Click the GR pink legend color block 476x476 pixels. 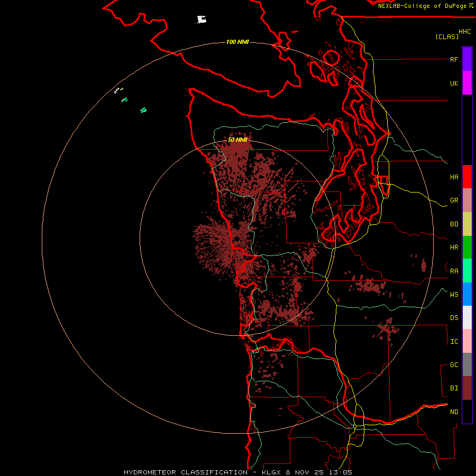(467, 200)
